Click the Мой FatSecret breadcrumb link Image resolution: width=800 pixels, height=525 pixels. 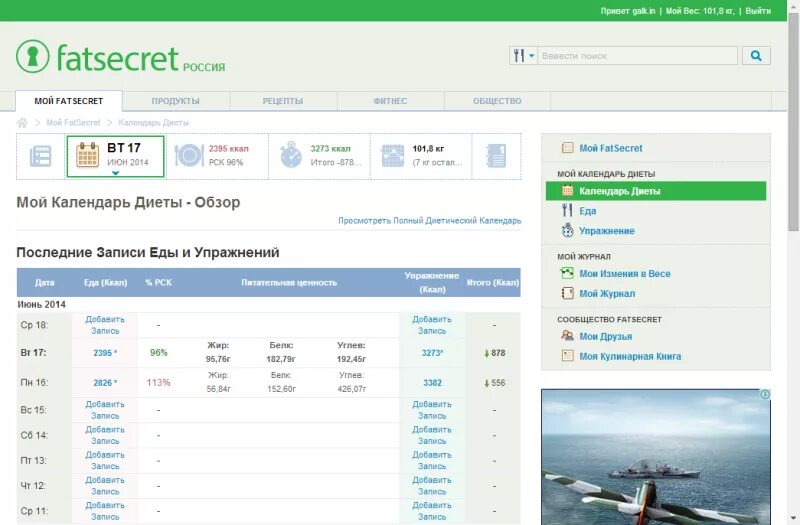(x=73, y=122)
